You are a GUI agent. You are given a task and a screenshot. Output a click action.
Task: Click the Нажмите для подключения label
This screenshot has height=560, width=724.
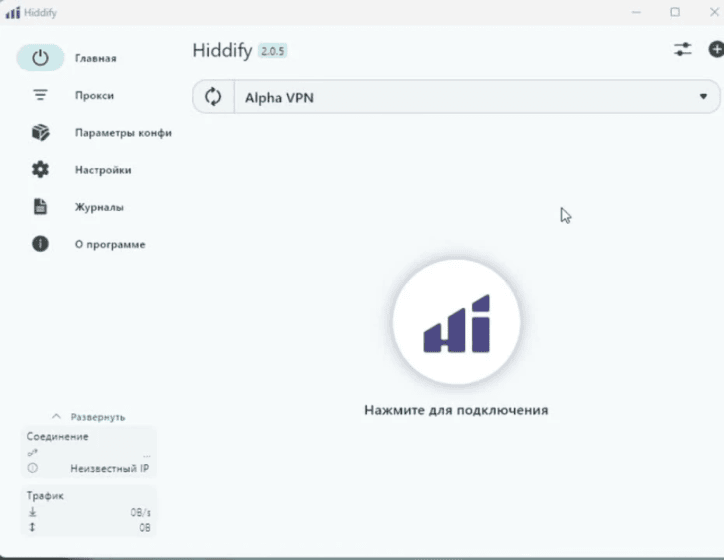pos(456,410)
